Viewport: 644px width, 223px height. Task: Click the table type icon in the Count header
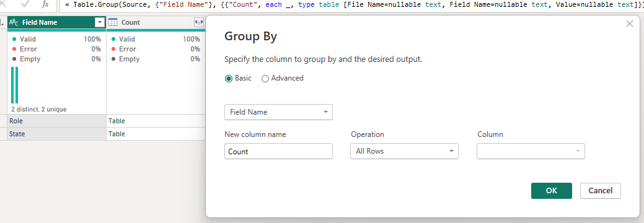click(x=113, y=22)
